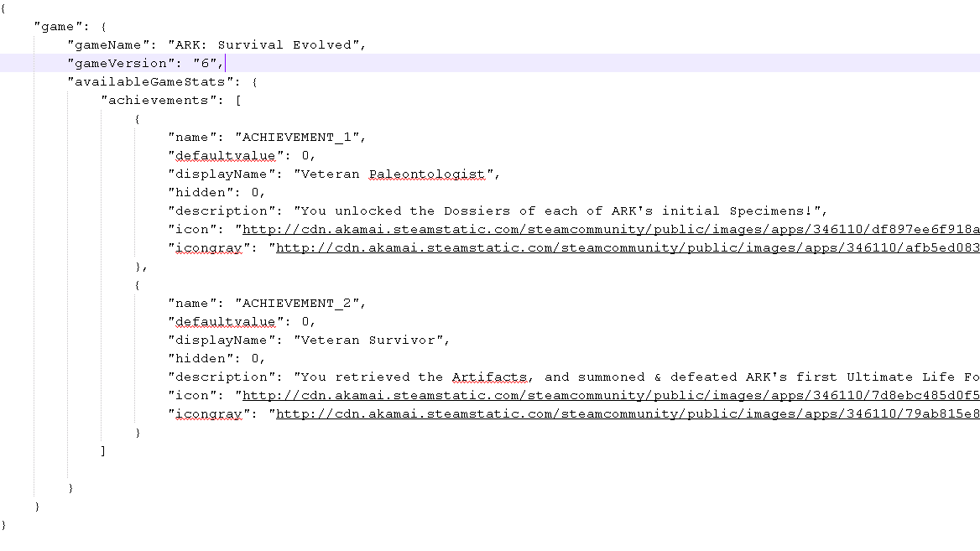The image size is (980, 551).
Task: Click the "description" key of ACHIEVEMENT_2
Action: [221, 377]
